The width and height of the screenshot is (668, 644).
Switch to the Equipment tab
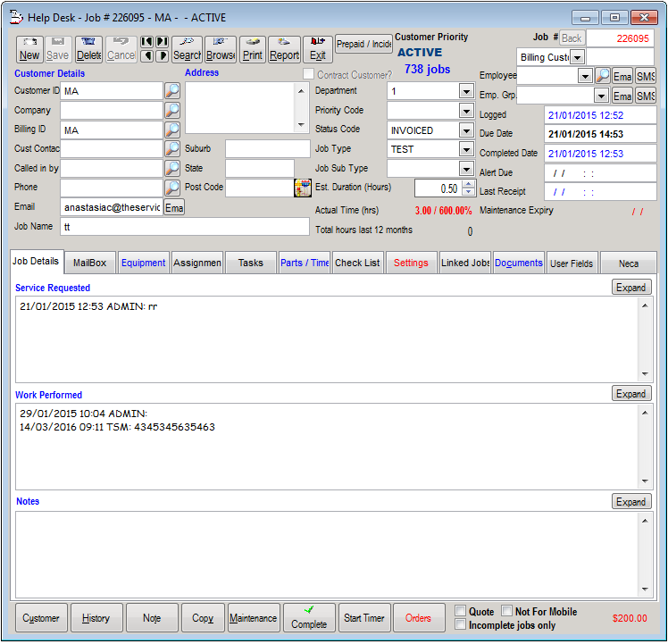coord(143,263)
